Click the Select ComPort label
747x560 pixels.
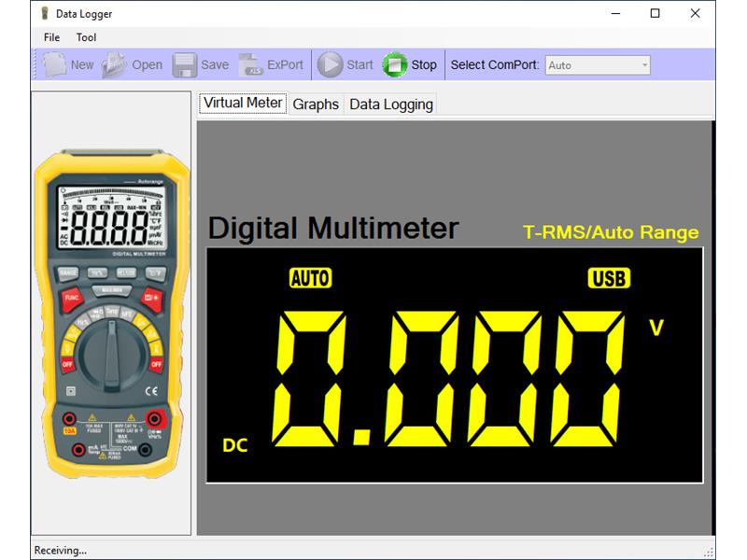(x=495, y=64)
